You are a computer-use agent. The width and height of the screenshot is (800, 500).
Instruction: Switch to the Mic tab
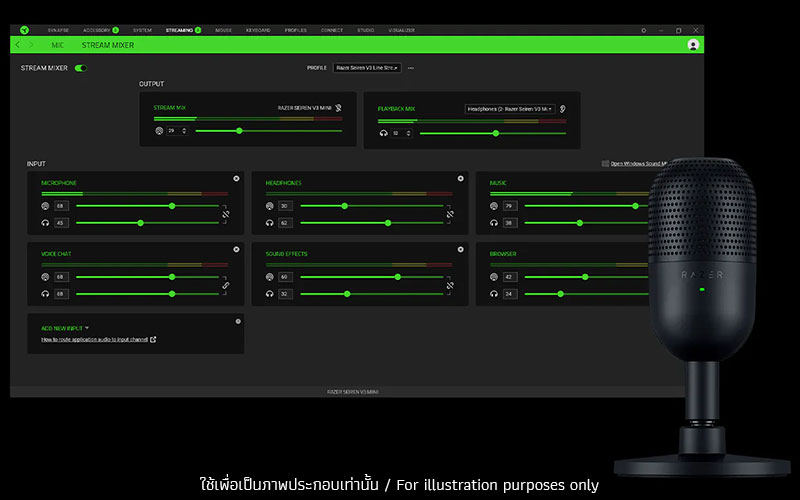(57, 45)
